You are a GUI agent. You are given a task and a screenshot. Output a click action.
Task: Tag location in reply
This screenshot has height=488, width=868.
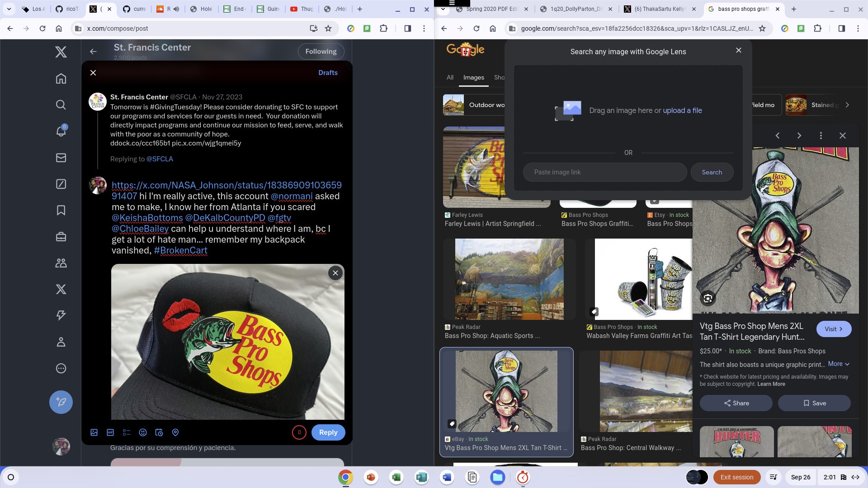(175, 432)
